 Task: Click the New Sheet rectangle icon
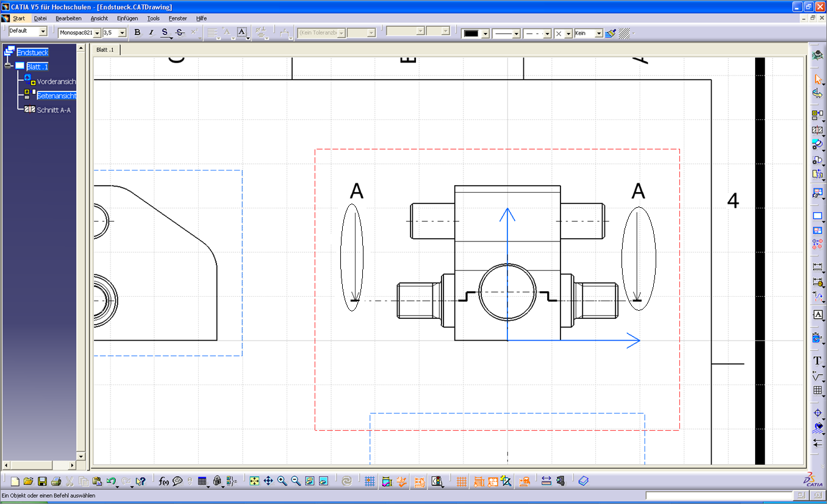pos(818,216)
